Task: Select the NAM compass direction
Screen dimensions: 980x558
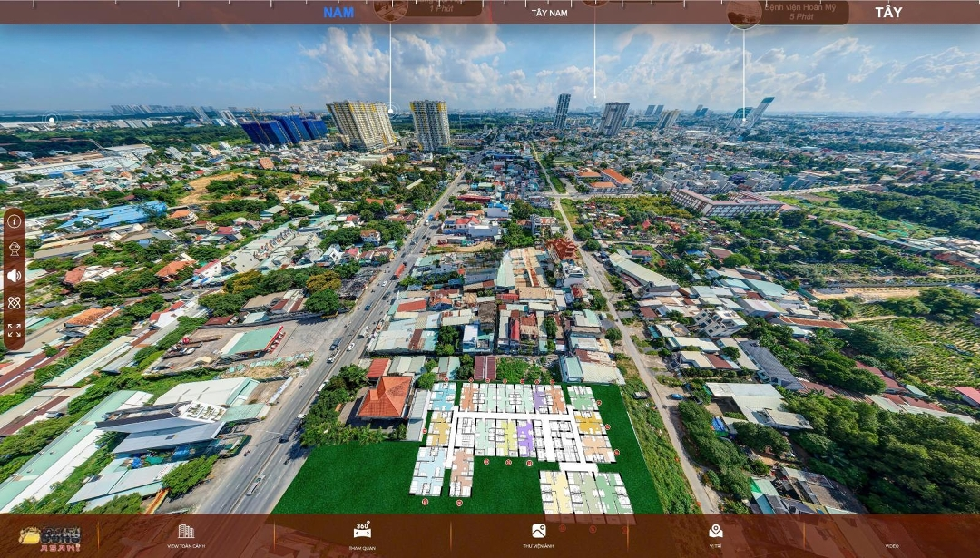Action: [x=338, y=13]
